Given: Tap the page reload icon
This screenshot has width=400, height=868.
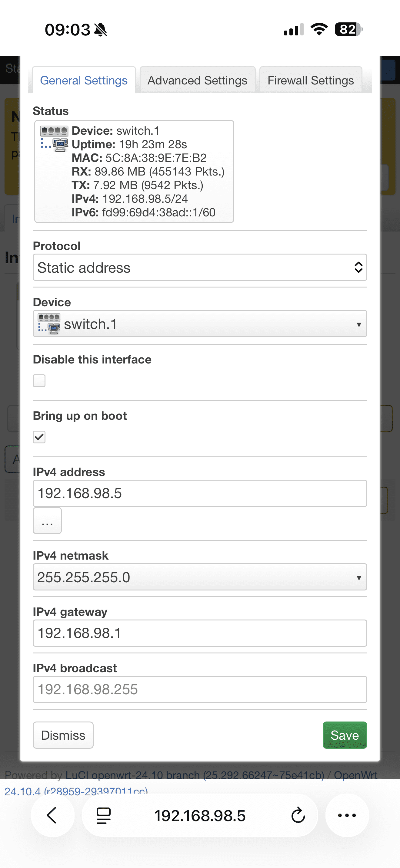Looking at the screenshot, I should 298,815.
